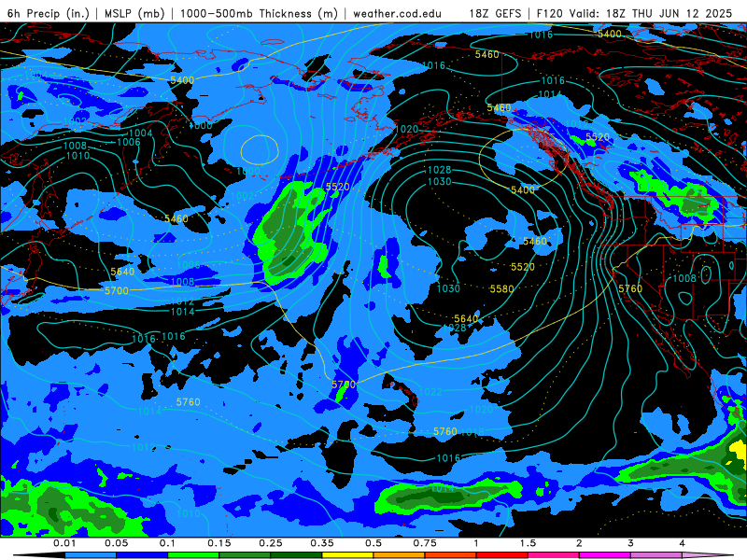Screen dimensions: 747x560
Task: Click the '6h Precip (in.)' title text
Action: (49, 13)
